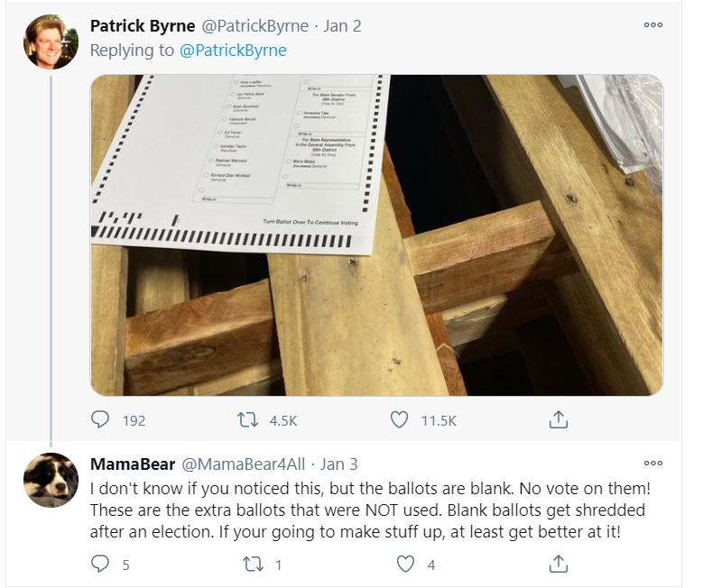Viewport: 703px width, 588px height.
Task: Share Patrick Byrne's tweet
Action: [x=559, y=419]
